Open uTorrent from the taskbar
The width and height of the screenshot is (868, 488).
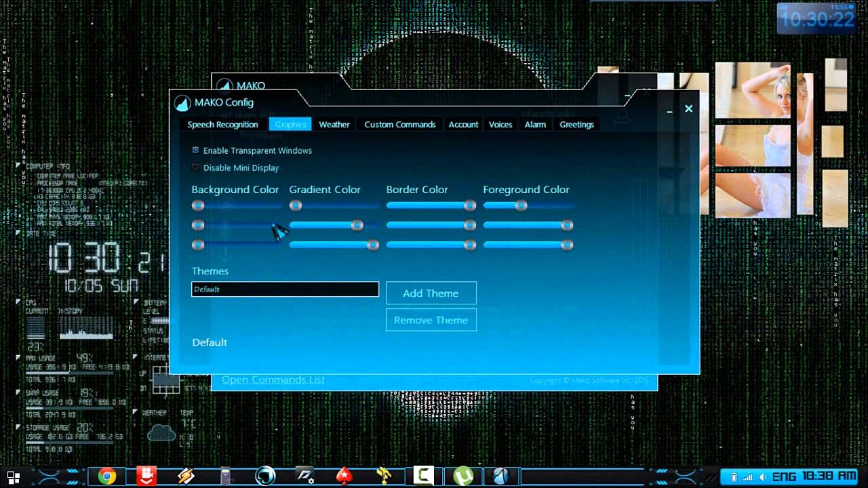tap(463, 476)
